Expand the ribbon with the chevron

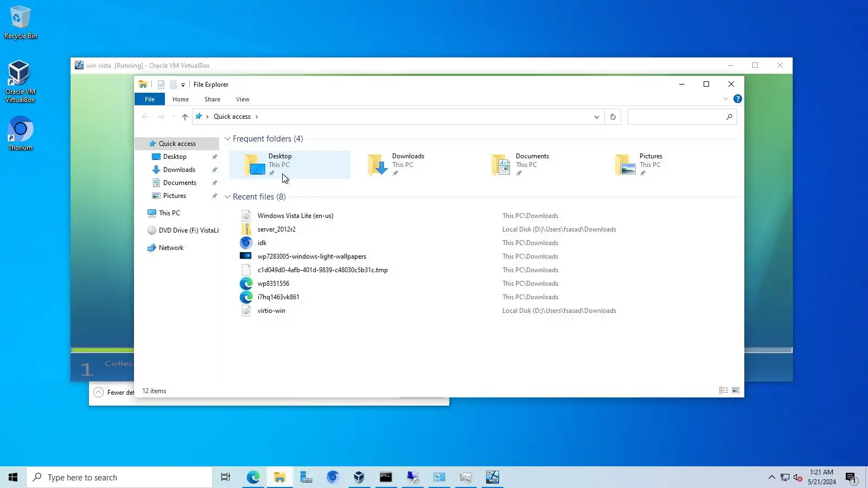[x=726, y=99]
